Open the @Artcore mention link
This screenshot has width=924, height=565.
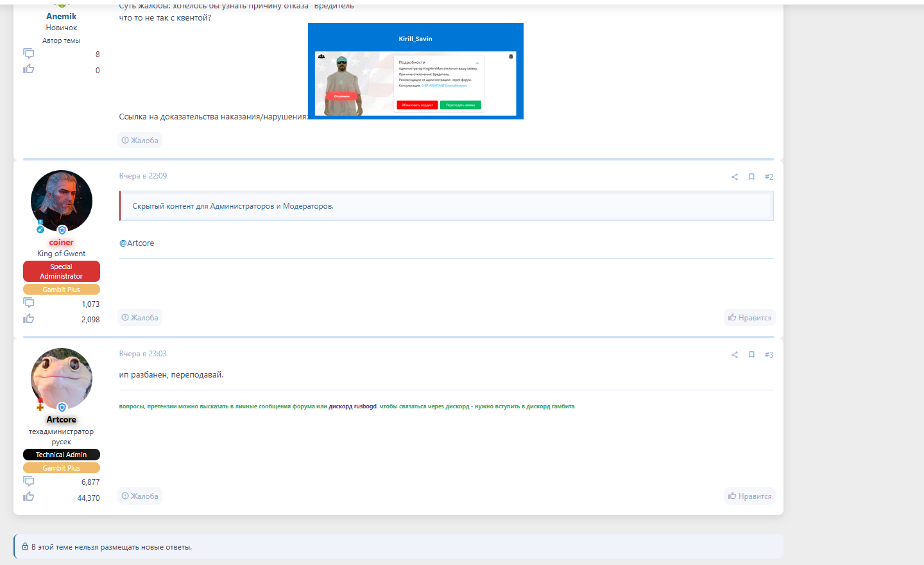(x=137, y=243)
